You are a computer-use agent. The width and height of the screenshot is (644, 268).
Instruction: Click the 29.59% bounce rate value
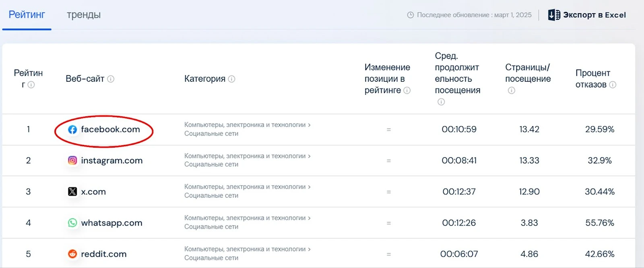pyautogui.click(x=600, y=129)
